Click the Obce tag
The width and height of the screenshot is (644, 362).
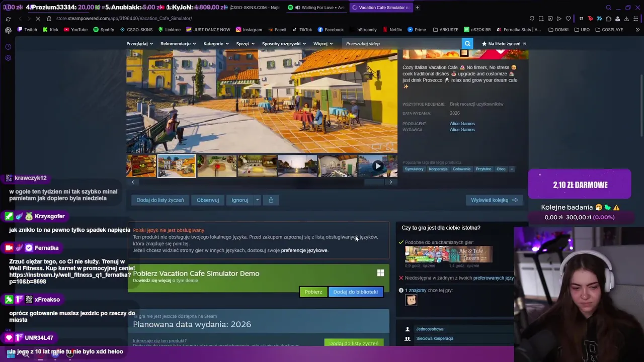(x=501, y=169)
